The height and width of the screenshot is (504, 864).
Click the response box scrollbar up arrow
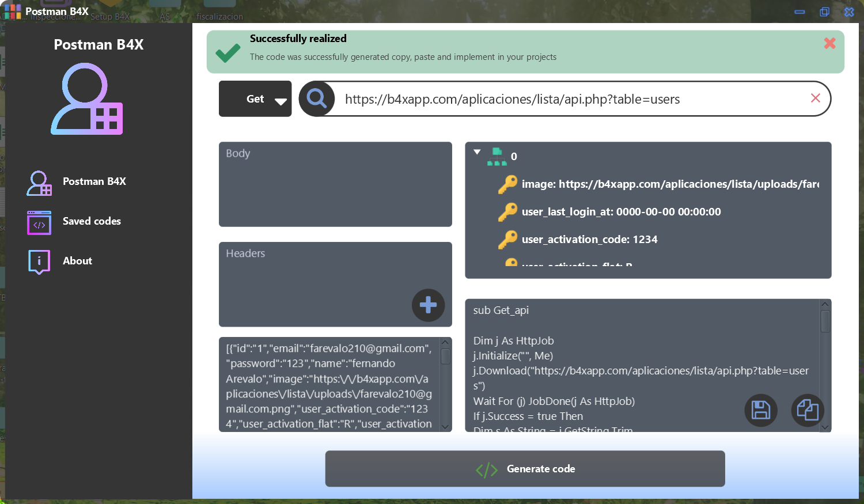(445, 342)
